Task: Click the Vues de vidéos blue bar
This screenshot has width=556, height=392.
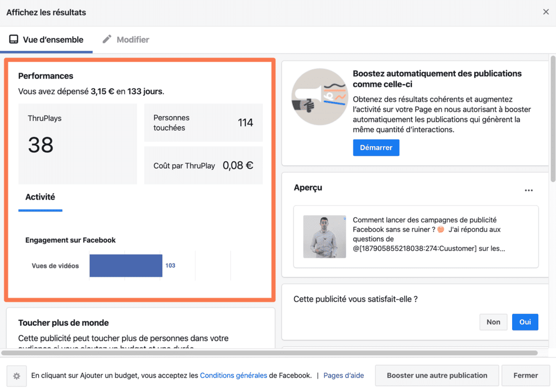Action: pyautogui.click(x=126, y=266)
